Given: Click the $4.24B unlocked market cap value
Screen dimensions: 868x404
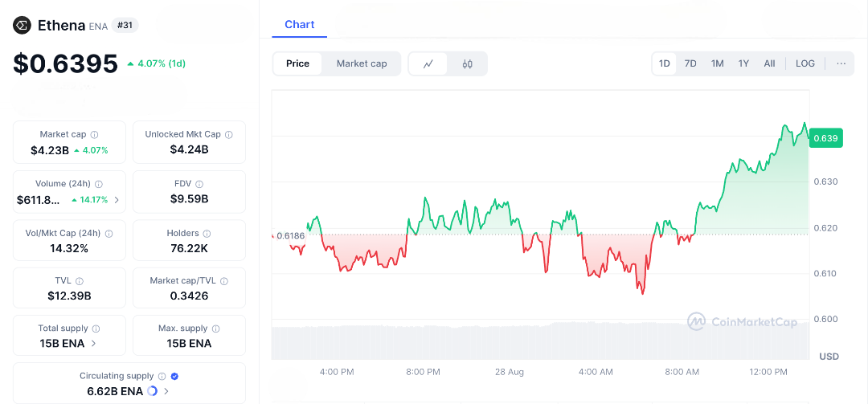Looking at the screenshot, I should tap(190, 149).
